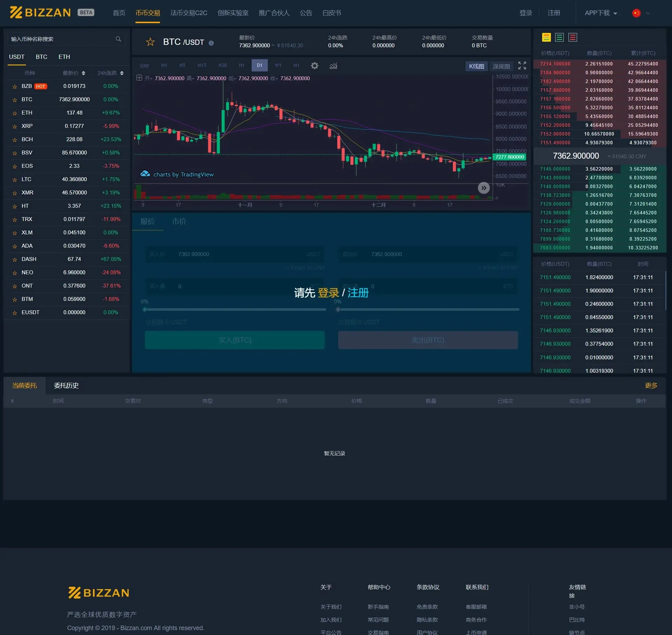
Task: Open chart indicators icon
Action: tap(333, 65)
